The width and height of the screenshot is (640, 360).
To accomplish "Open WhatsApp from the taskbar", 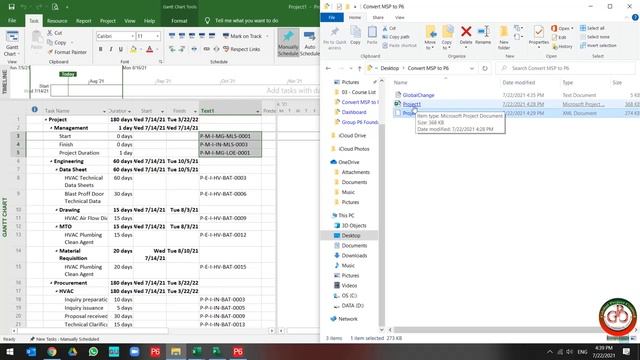I will tap(93, 351).
